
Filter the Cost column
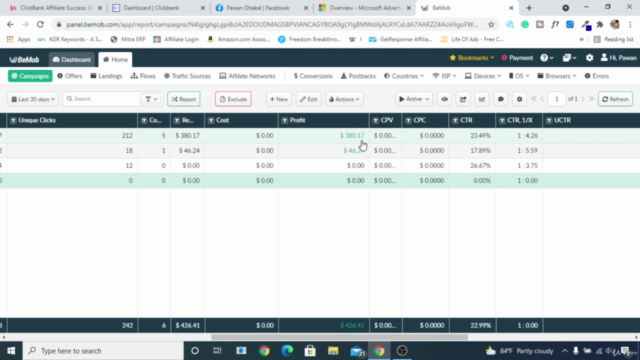click(211, 120)
